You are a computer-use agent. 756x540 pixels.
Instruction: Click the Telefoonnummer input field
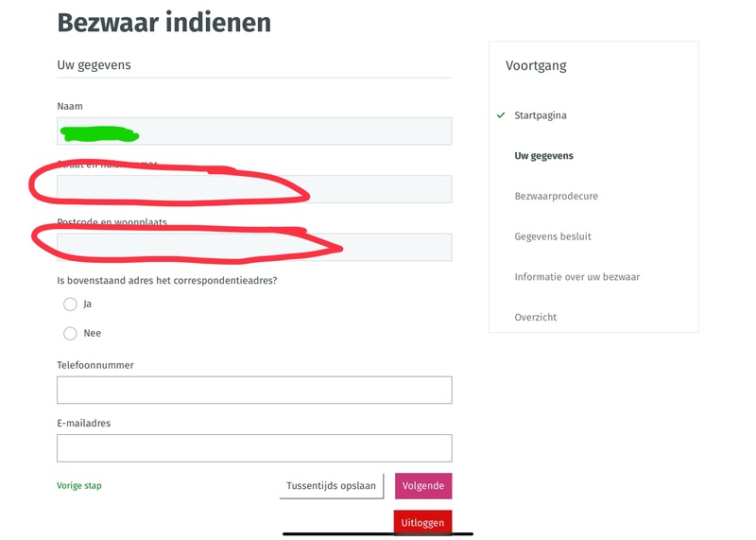point(254,390)
